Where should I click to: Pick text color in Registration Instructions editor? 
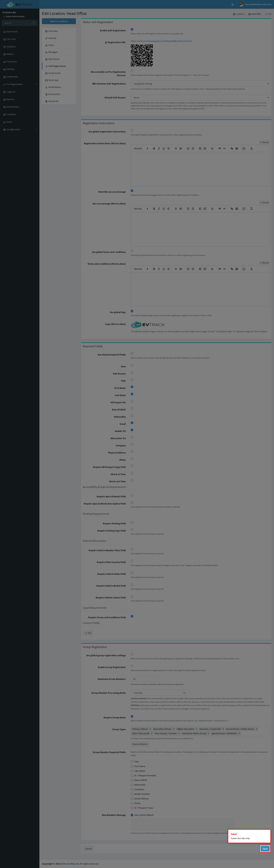pyautogui.click(x=176, y=149)
